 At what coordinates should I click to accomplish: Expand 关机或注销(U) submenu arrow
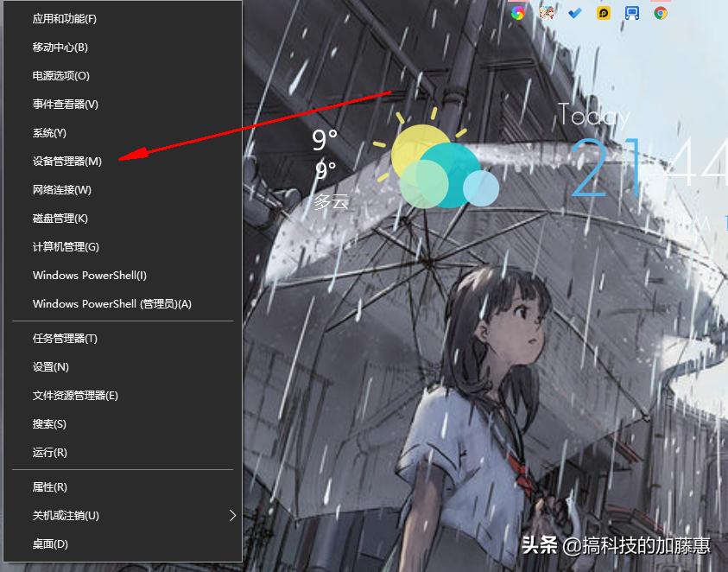point(232,515)
